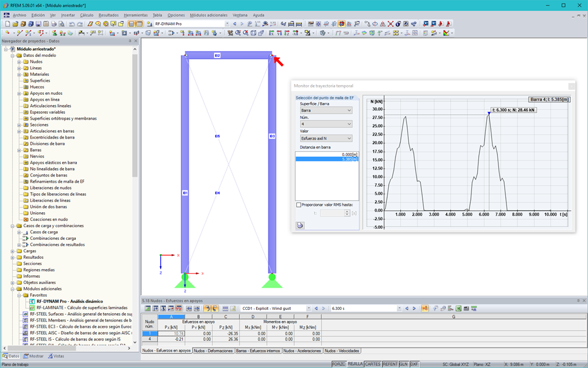Click the info sphere icon in top toolbar
588x368 pixels.
click(x=398, y=24)
